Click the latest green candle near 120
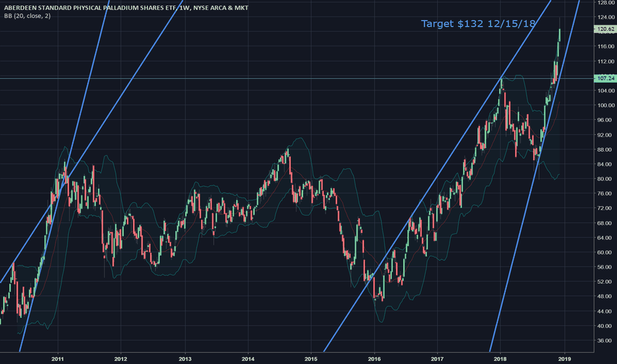The height and width of the screenshot is (364, 617). pyautogui.click(x=559, y=34)
